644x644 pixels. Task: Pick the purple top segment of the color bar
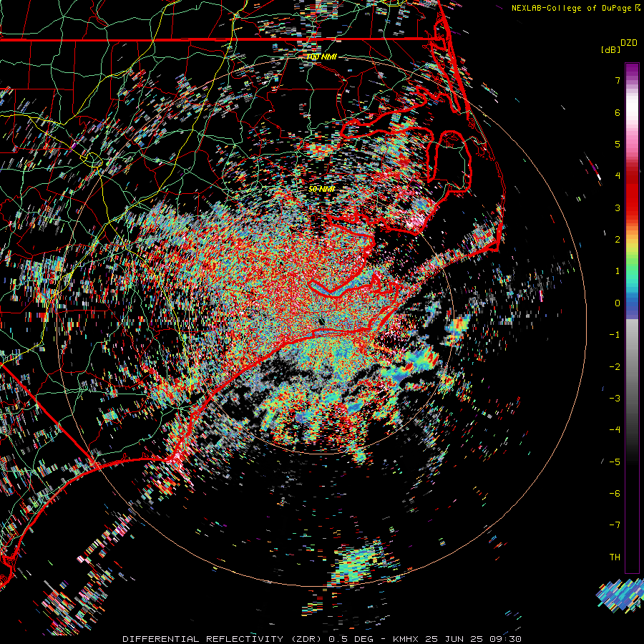tap(632, 71)
